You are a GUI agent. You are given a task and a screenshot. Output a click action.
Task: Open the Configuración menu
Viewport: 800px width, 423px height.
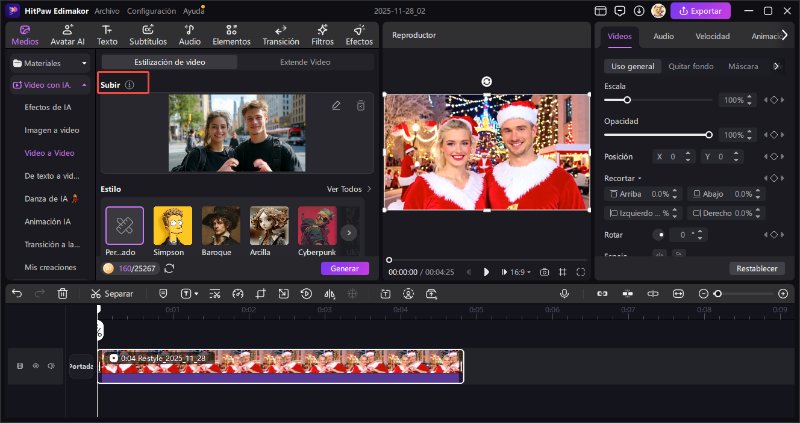coord(152,11)
